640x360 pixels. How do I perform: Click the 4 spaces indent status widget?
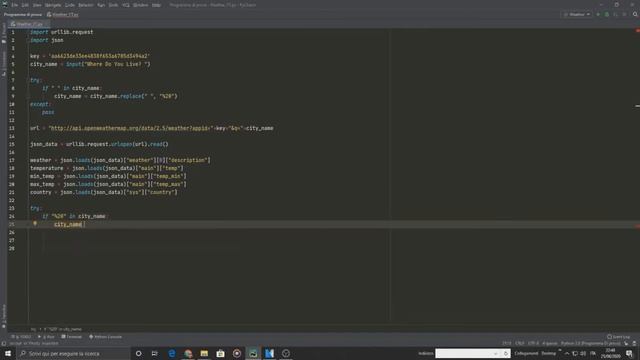(x=549, y=344)
